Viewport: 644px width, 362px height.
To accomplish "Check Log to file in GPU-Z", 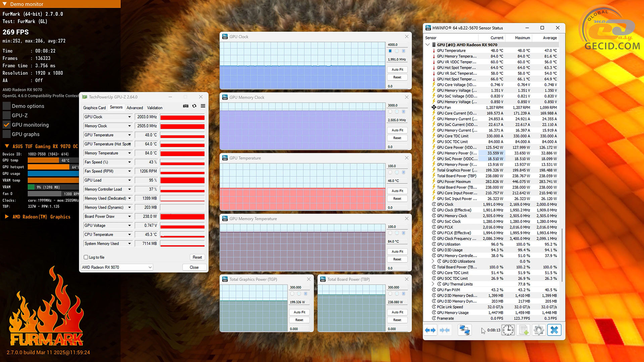I will coord(86,257).
